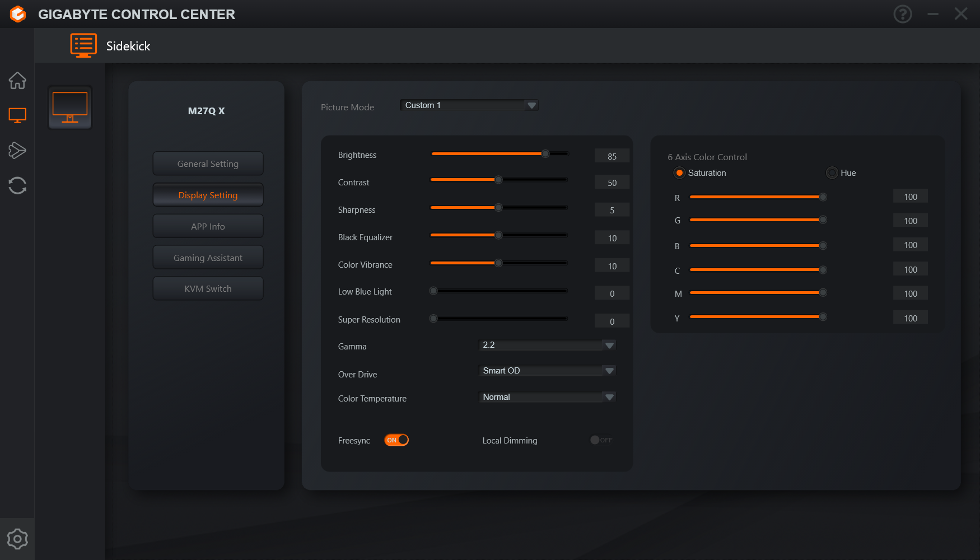The height and width of the screenshot is (560, 980).
Task: Click the 'Picture Mode' label
Action: [347, 107]
